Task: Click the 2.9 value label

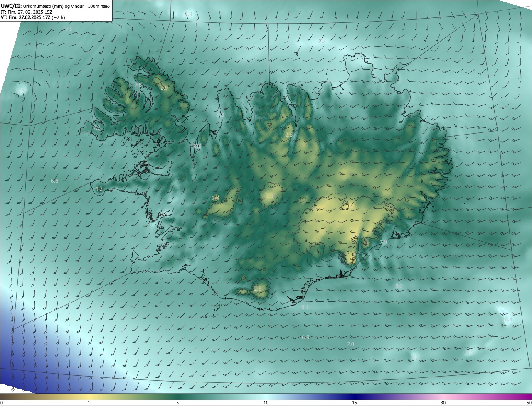Action: [164, 88]
